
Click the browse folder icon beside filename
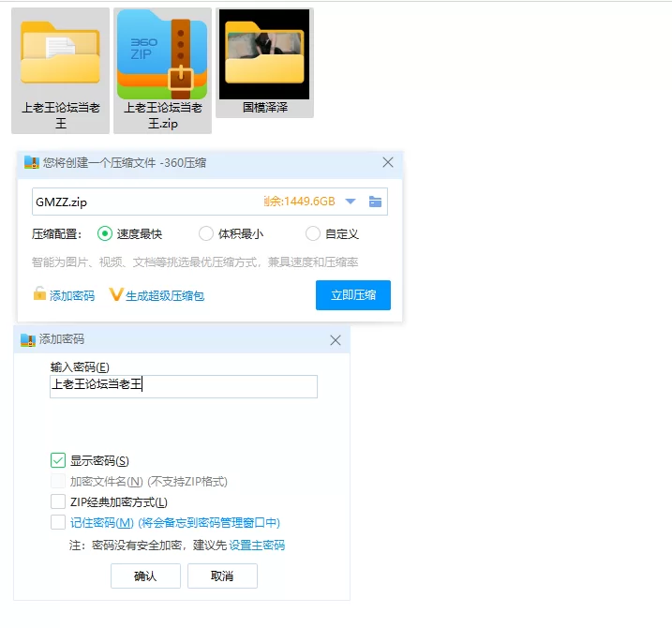(375, 202)
